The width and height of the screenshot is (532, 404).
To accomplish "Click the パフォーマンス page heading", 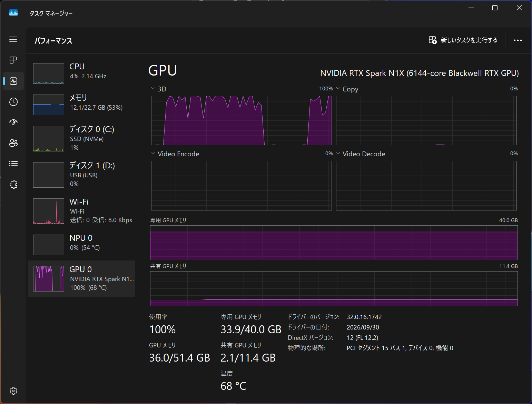I will click(53, 41).
